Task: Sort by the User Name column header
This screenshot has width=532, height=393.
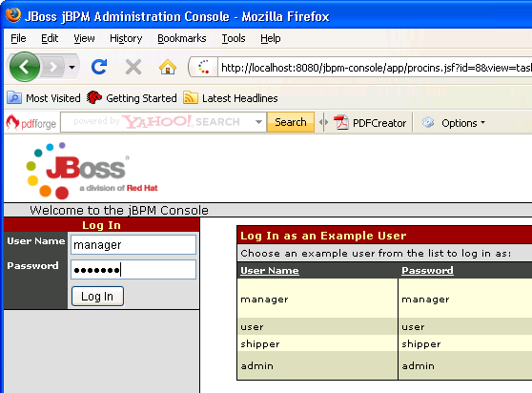Action: [270, 271]
